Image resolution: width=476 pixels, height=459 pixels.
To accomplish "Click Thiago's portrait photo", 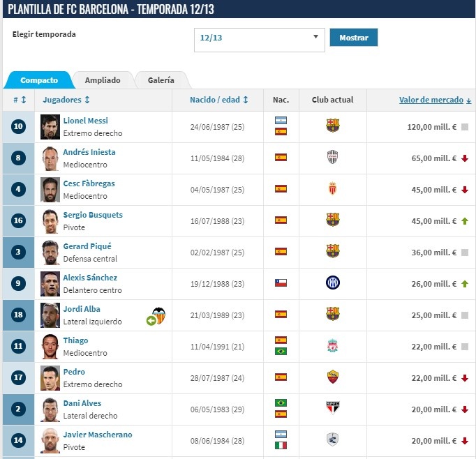I will click(50, 347).
